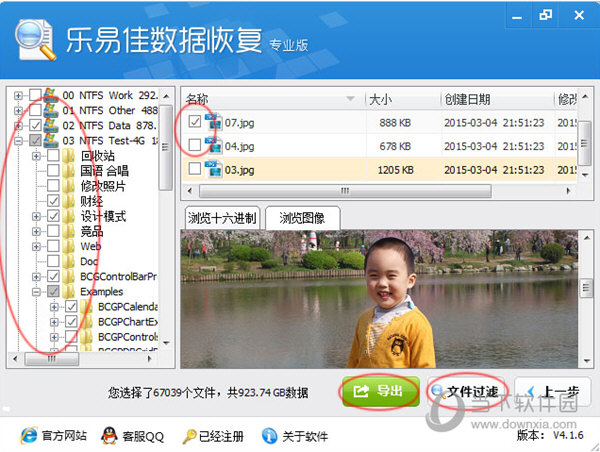Expand the 01 NTFS Other drive node
The height and width of the screenshot is (452, 600).
click(x=18, y=111)
